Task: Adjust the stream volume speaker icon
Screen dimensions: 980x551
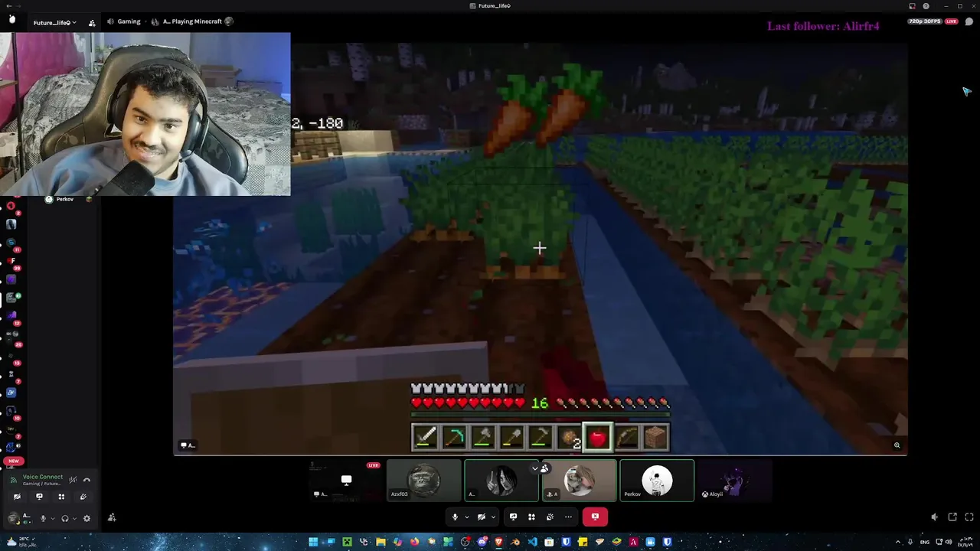Action: [935, 517]
